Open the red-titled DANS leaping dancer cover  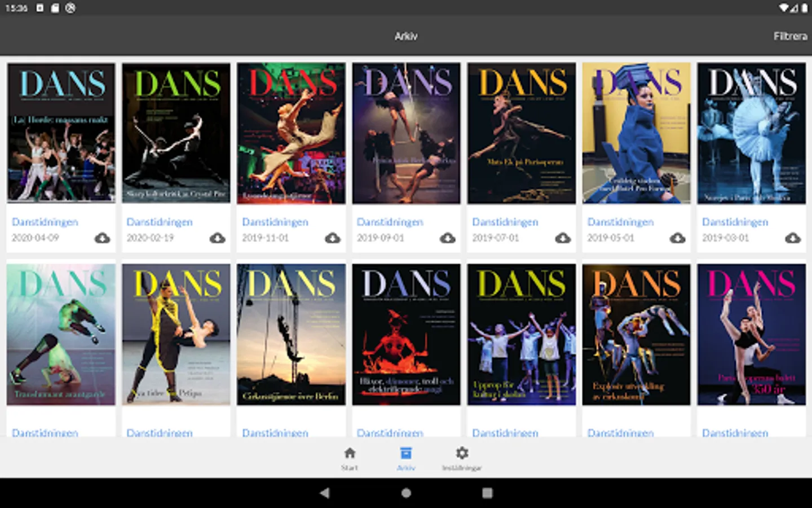click(x=291, y=133)
